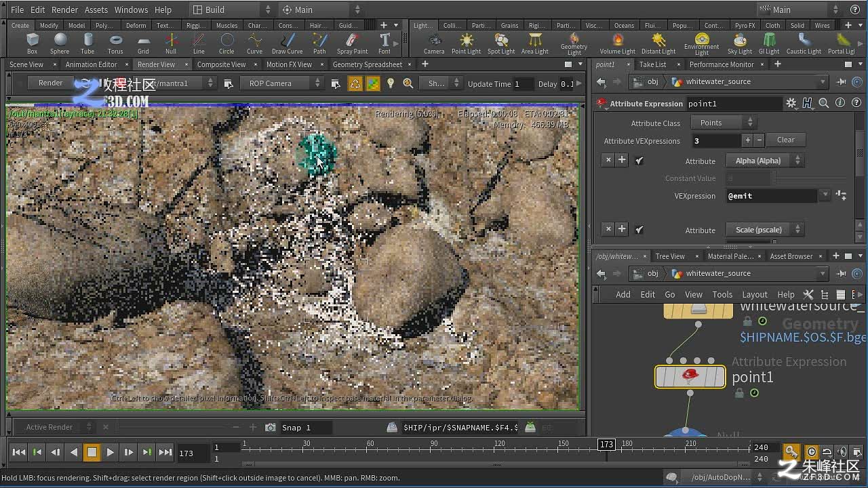Add a Camera from the shelf

point(434,43)
